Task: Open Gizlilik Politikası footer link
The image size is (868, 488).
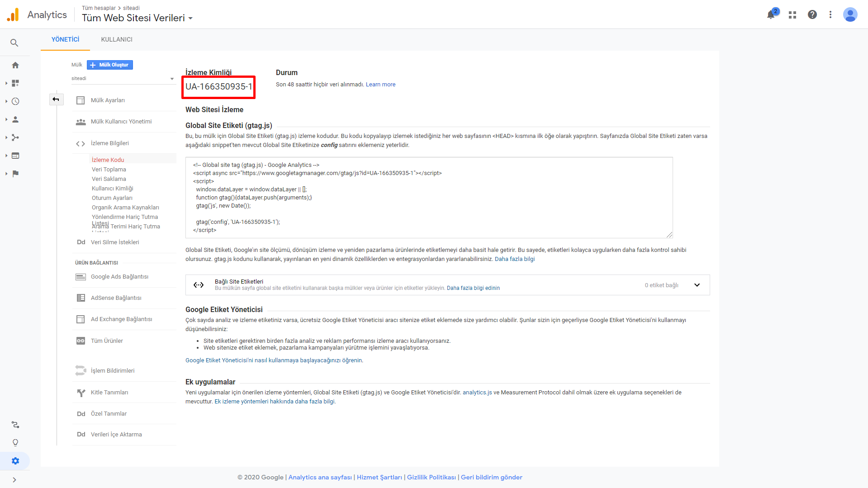Action: point(431,477)
